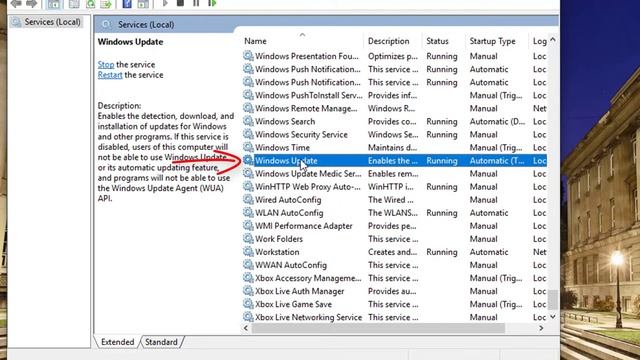640x360 pixels.
Task: Click the Restart Service toolbar icon
Action: point(212,3)
